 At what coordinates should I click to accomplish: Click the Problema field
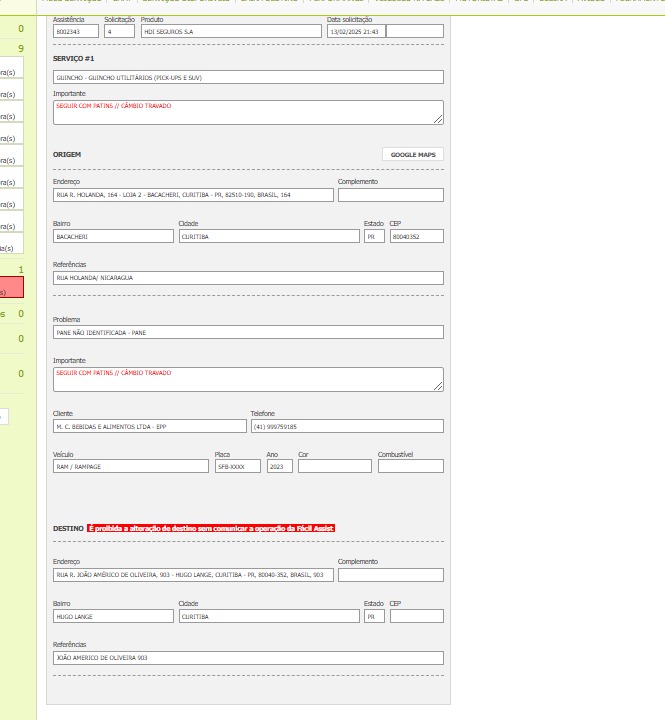(x=248, y=332)
